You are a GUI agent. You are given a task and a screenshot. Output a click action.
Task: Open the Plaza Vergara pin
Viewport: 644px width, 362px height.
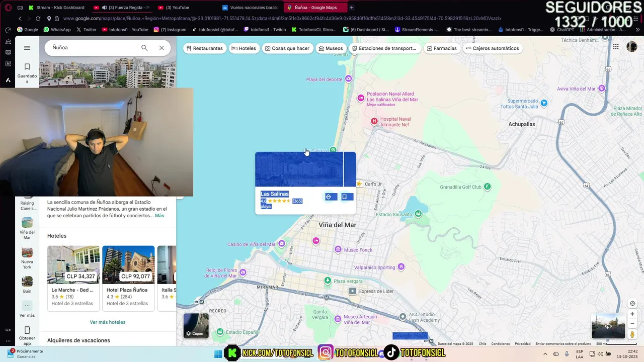[x=328, y=280]
